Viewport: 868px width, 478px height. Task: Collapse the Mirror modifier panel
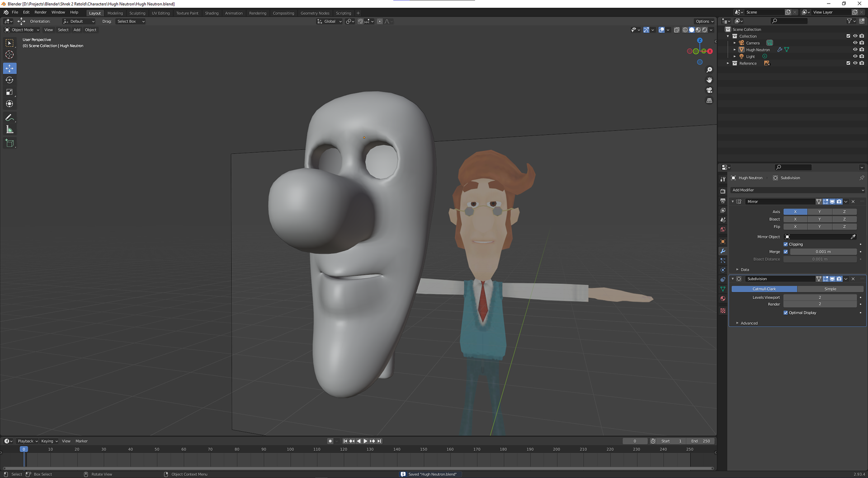(x=733, y=202)
